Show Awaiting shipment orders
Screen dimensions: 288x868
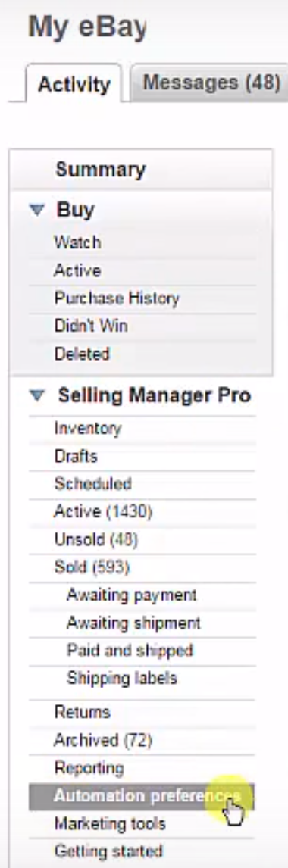click(133, 623)
